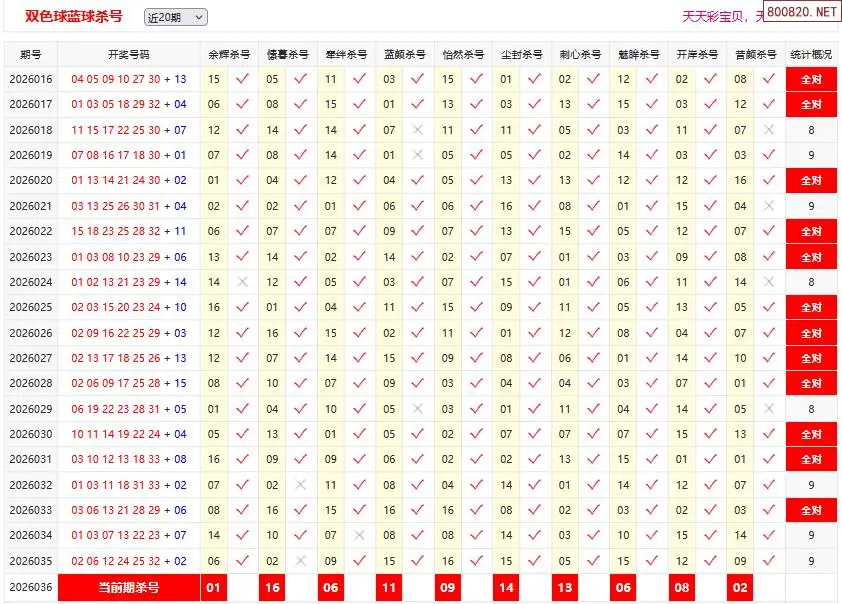Click the 全对 badge for issue 2026033
842x604 pixels.
pyautogui.click(x=811, y=510)
